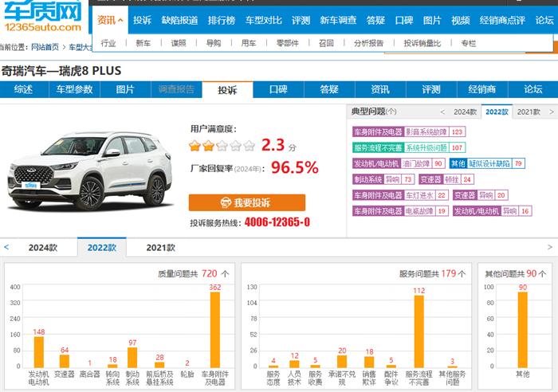
Task: Open the 变速器 顿挫 24 tag
Action: [446, 179]
